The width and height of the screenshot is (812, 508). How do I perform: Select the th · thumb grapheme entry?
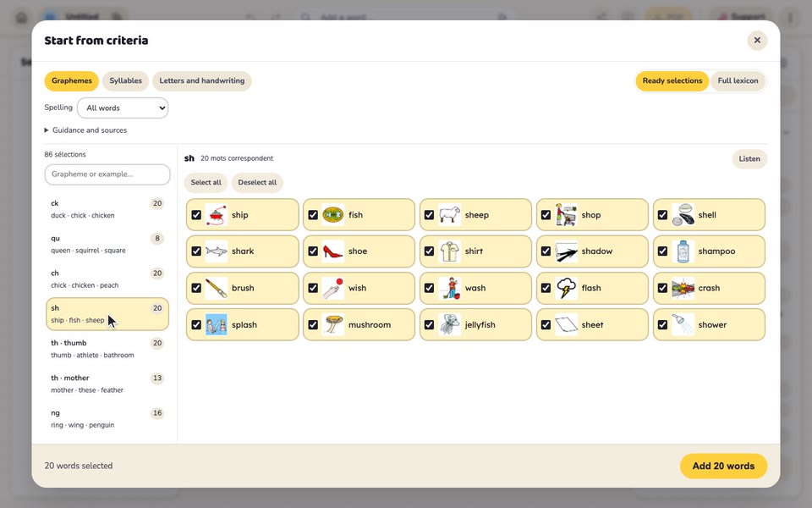tap(107, 349)
